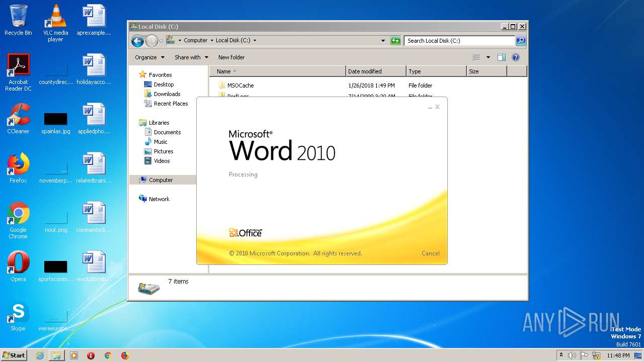Screen dimensions: 644x362
Task: Click the taskbar clock showing 11:48 PM
Action: click(x=618, y=355)
